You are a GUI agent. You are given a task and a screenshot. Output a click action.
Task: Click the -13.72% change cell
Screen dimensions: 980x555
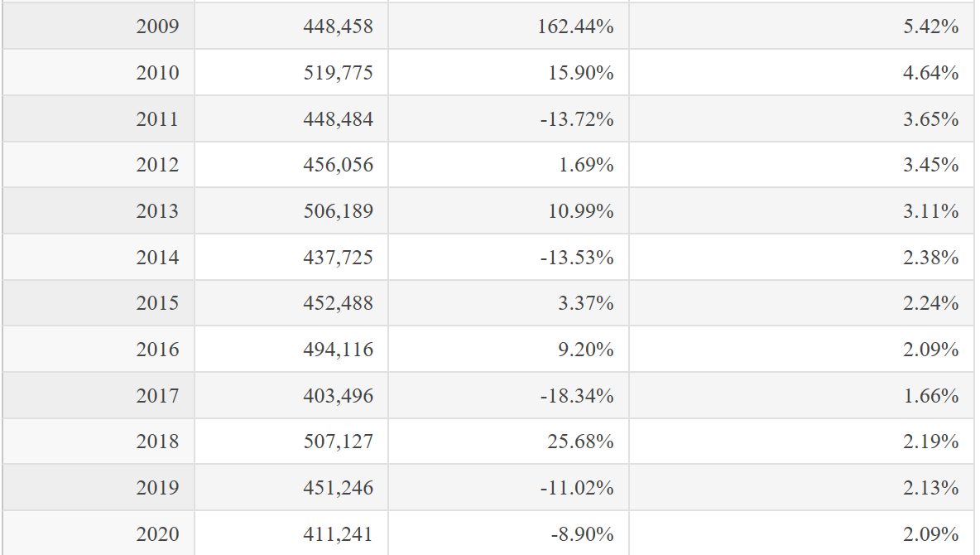(508, 119)
